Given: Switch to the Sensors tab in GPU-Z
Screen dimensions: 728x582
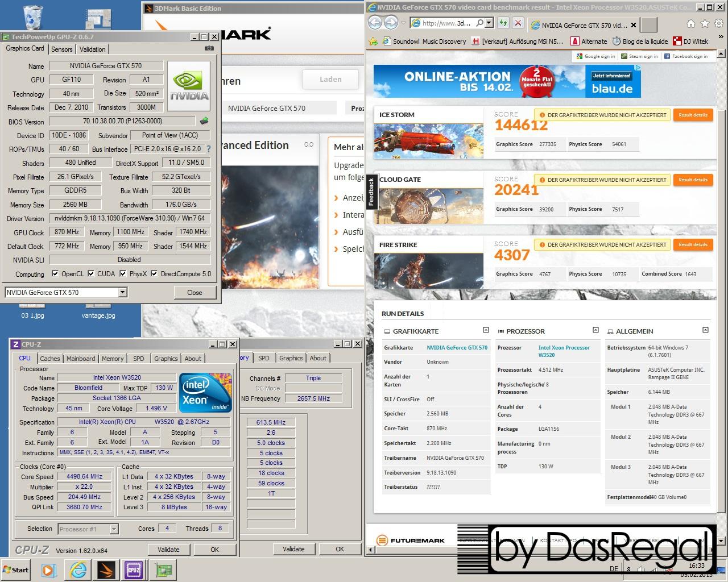Looking at the screenshot, I should pyautogui.click(x=62, y=49).
